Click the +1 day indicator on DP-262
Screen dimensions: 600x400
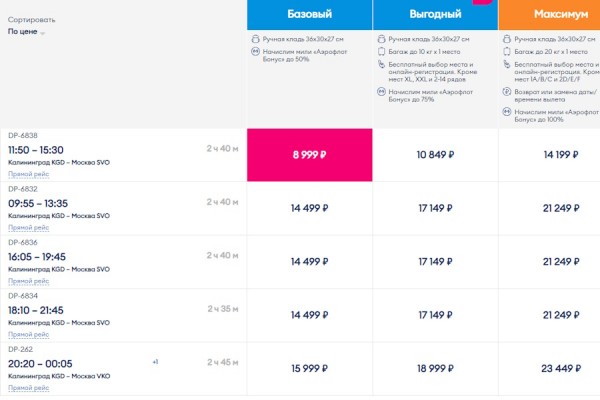[x=155, y=362]
